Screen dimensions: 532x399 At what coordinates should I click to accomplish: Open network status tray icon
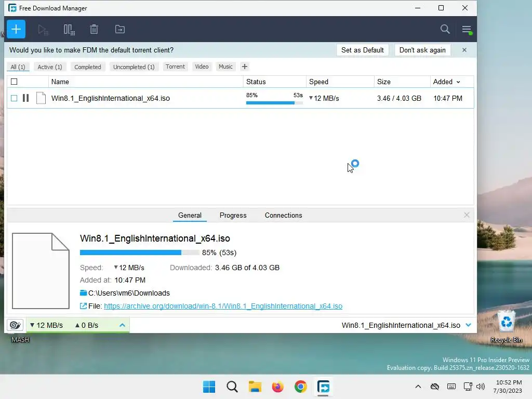pos(468,387)
